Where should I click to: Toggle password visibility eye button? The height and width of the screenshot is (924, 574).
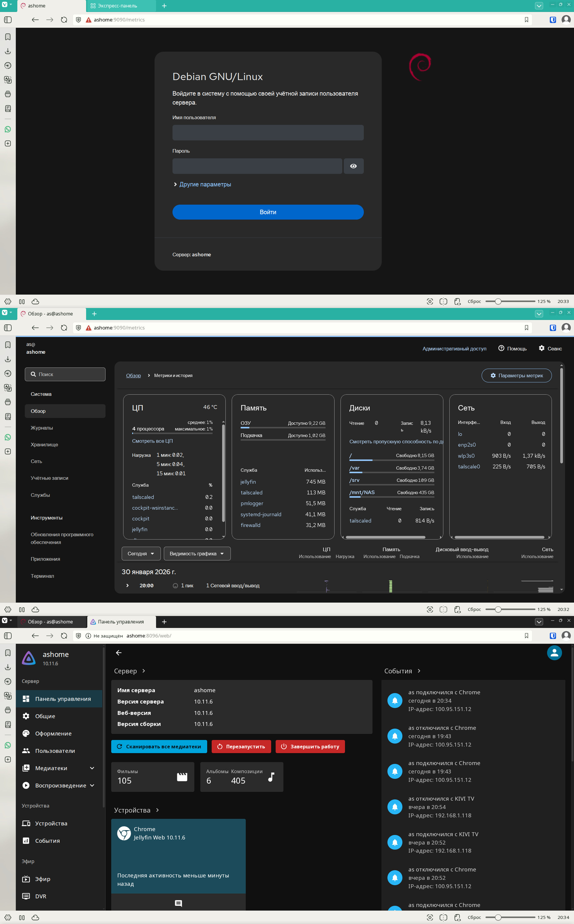pyautogui.click(x=353, y=166)
